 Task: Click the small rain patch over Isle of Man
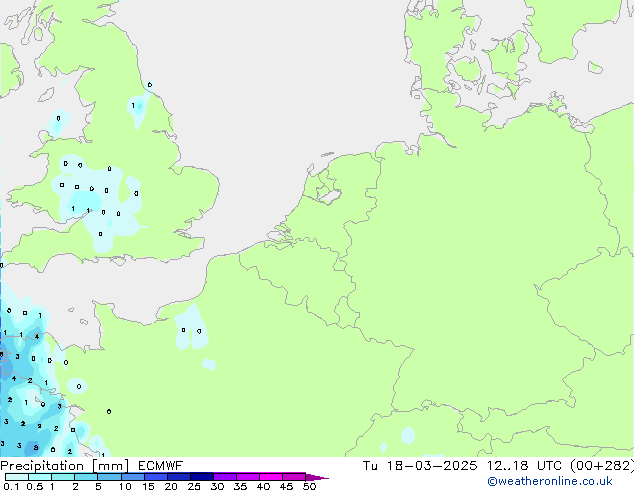58,120
